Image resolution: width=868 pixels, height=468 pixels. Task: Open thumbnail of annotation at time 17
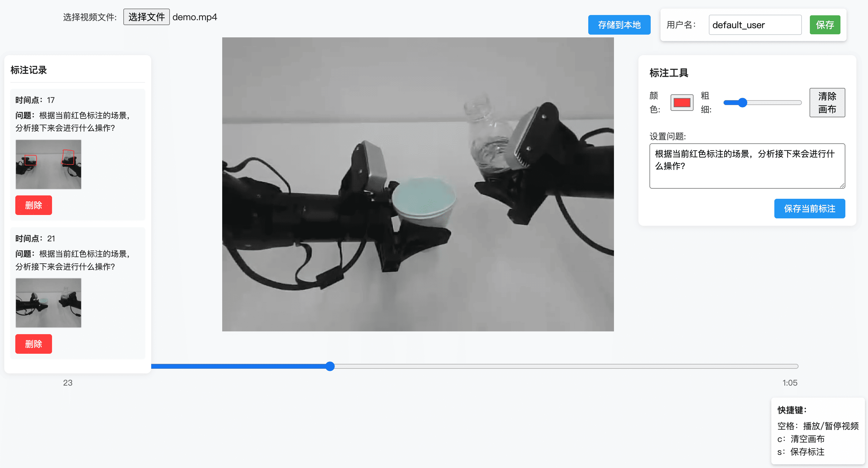(49, 164)
